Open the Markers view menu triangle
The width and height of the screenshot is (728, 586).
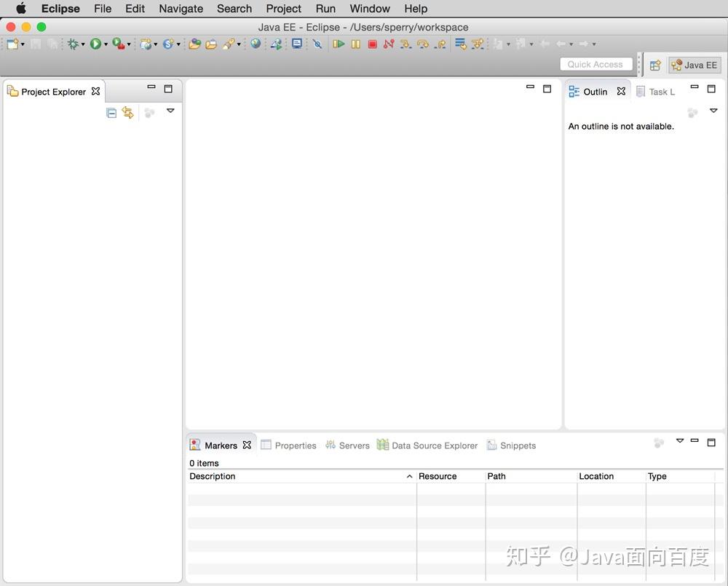(680, 440)
